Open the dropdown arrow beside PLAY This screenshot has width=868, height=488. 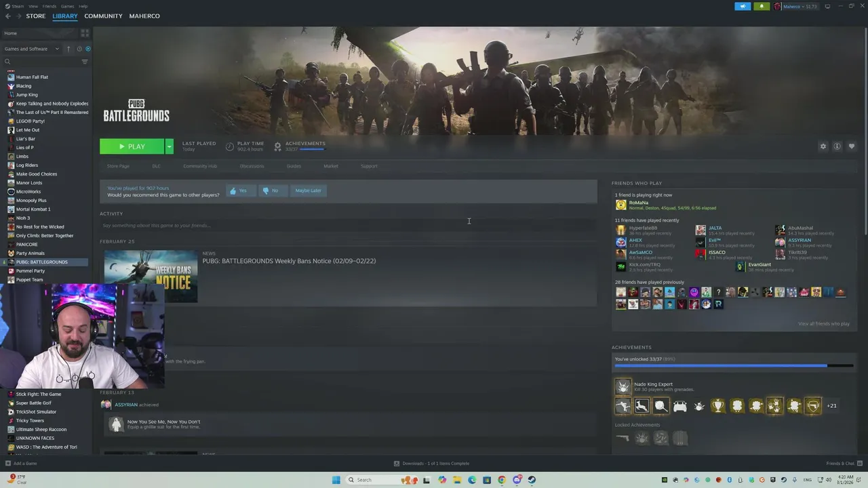(169, 146)
